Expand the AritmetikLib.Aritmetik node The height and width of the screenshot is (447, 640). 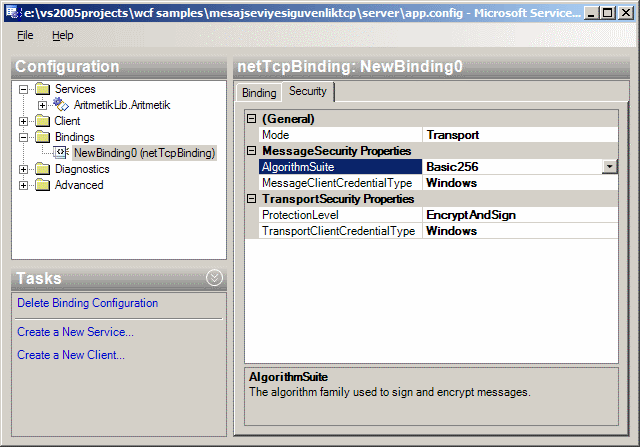click(42, 105)
